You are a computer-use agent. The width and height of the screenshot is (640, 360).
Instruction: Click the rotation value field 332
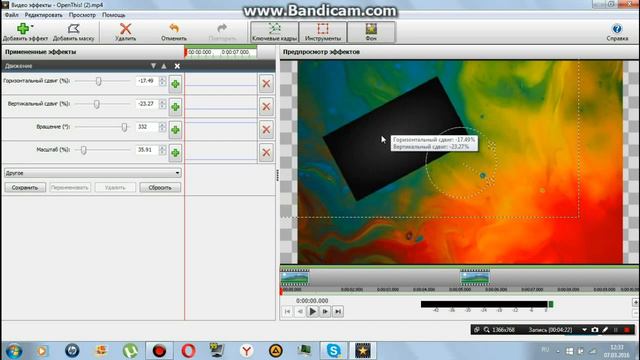147,127
